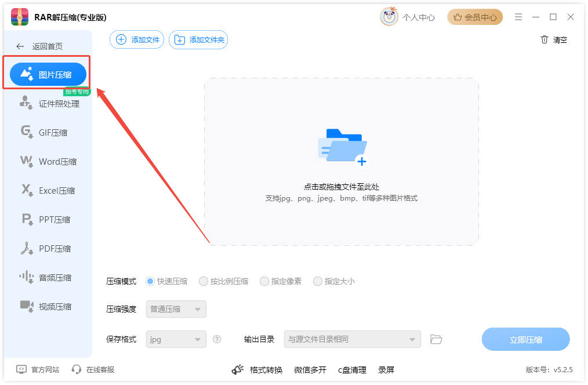Click the PDF压缩 icon in sidebar

pos(27,249)
